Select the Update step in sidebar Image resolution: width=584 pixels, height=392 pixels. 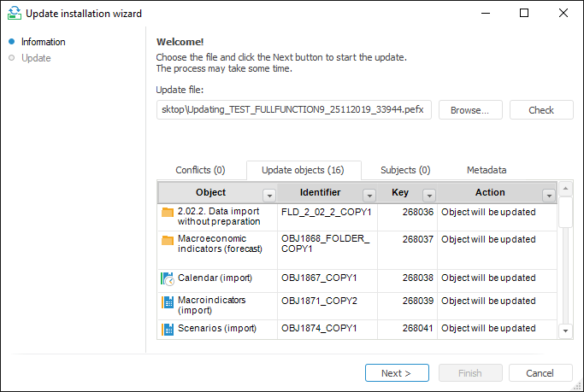pyautogui.click(x=36, y=58)
